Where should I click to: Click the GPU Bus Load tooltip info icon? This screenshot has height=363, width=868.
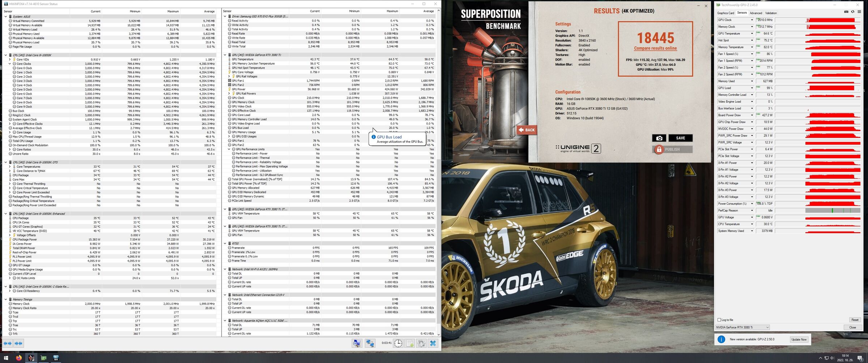pyautogui.click(x=374, y=137)
